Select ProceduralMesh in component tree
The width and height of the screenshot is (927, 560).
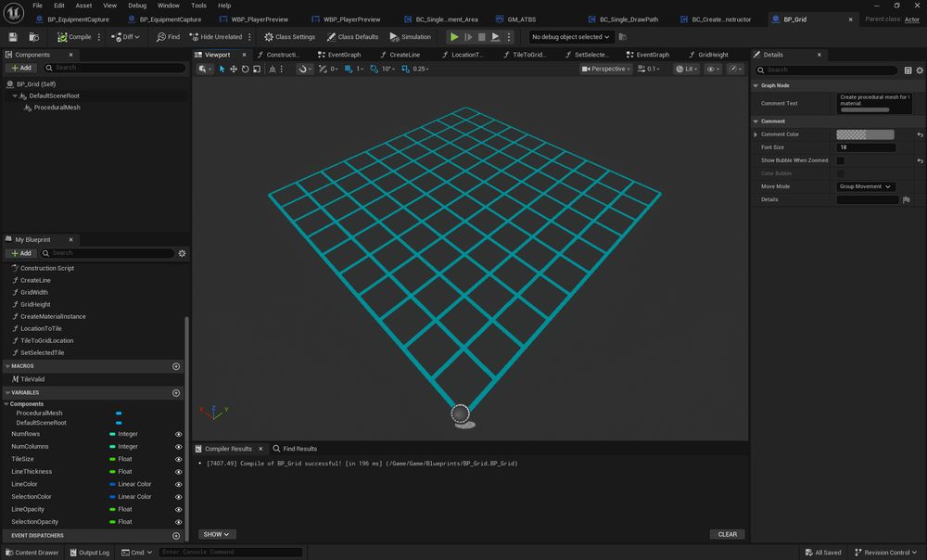pos(57,108)
